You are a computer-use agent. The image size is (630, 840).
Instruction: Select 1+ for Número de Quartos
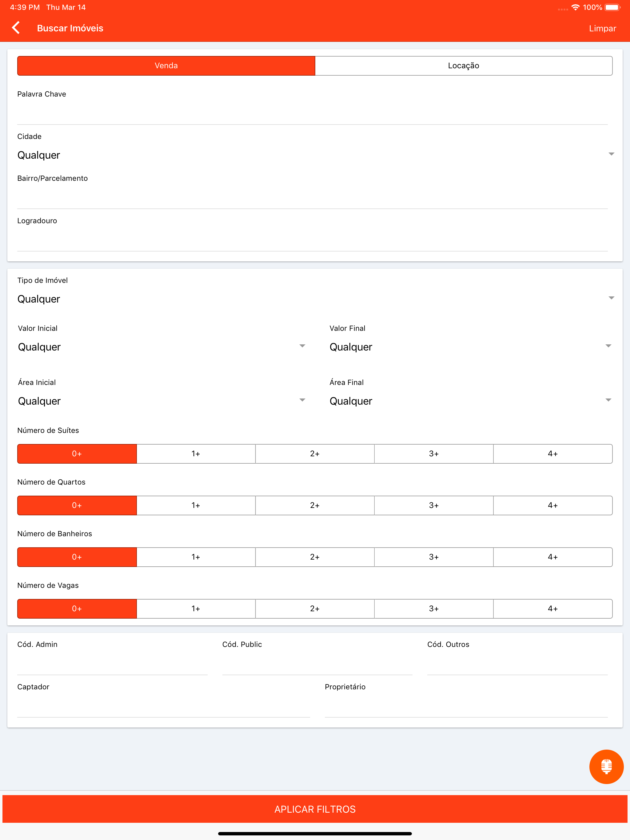tap(196, 505)
